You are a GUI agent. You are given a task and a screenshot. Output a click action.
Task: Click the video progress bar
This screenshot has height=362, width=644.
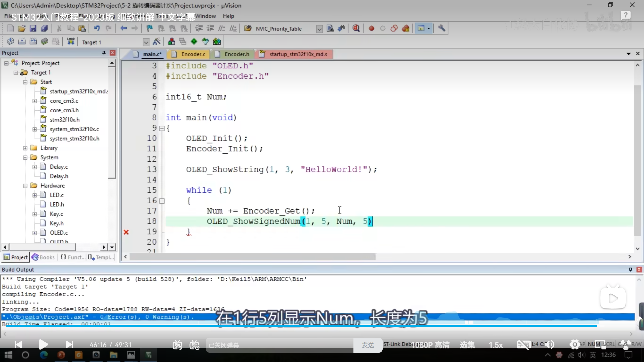(x=302, y=326)
